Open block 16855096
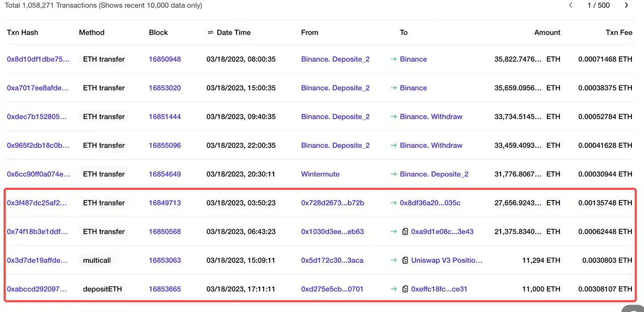This screenshot has height=312, width=644. click(x=165, y=145)
